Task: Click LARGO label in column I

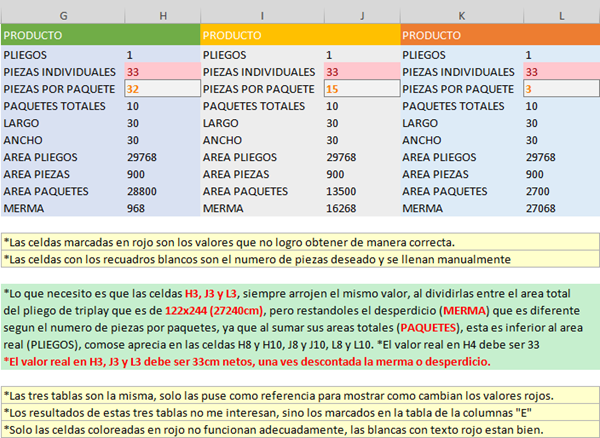Action: (x=221, y=123)
